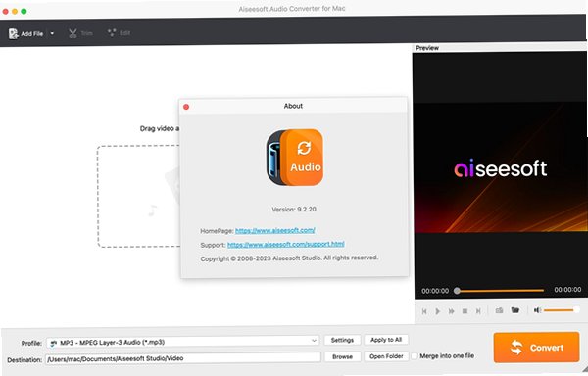Click the main window yellow minimize button
This screenshot has width=588, height=376.
point(15,11)
